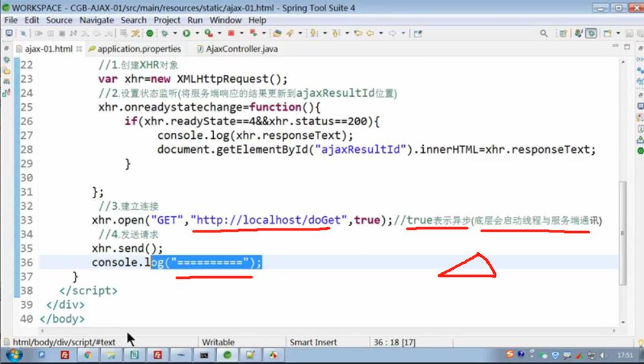
Task: Open the Run menu
Action: [x=195, y=20]
